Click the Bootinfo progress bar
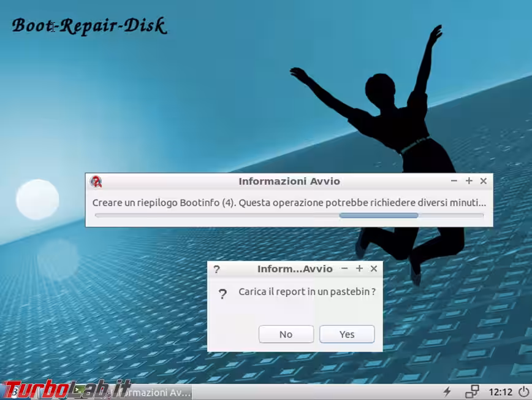The image size is (532, 400). [289, 215]
